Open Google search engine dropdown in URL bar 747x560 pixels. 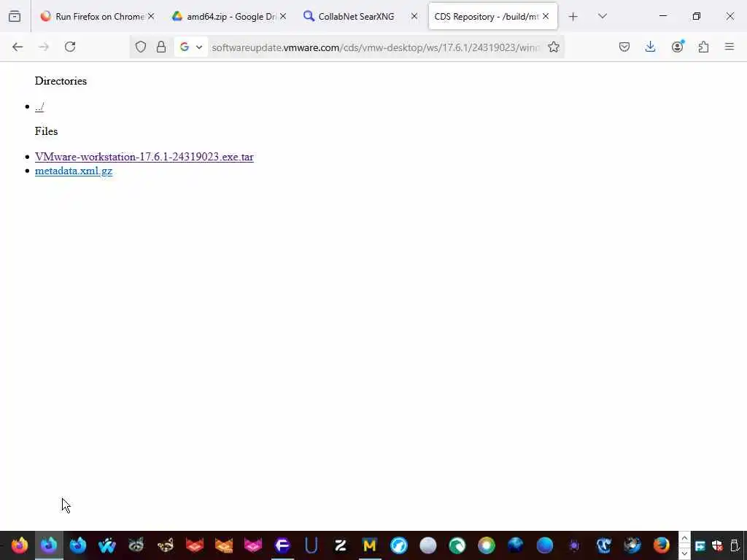coord(191,47)
